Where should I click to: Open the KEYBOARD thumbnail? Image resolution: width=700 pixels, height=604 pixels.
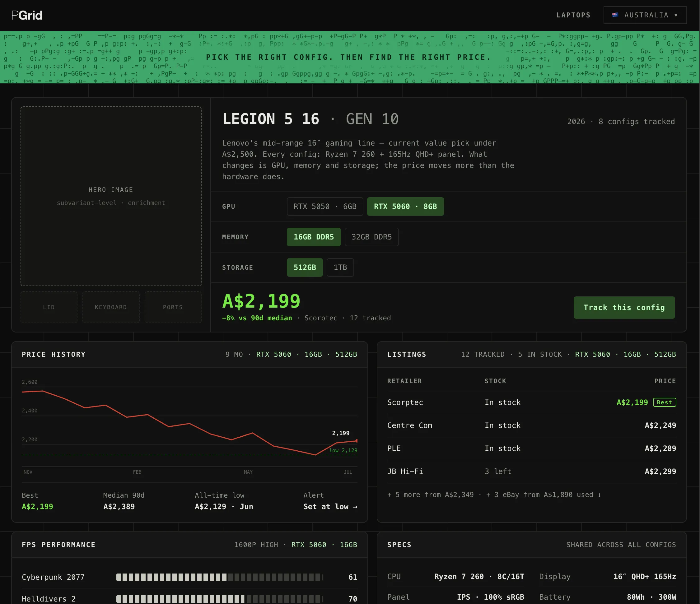click(111, 307)
